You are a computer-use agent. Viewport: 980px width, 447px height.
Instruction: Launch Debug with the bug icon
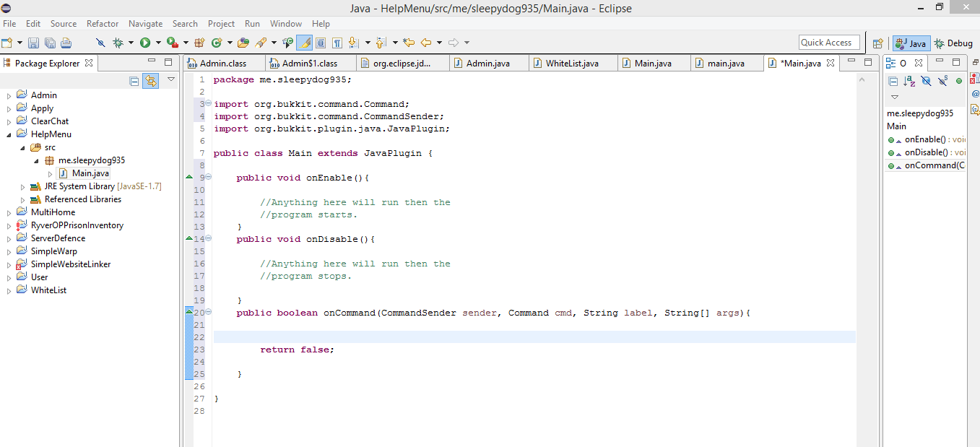(118, 43)
